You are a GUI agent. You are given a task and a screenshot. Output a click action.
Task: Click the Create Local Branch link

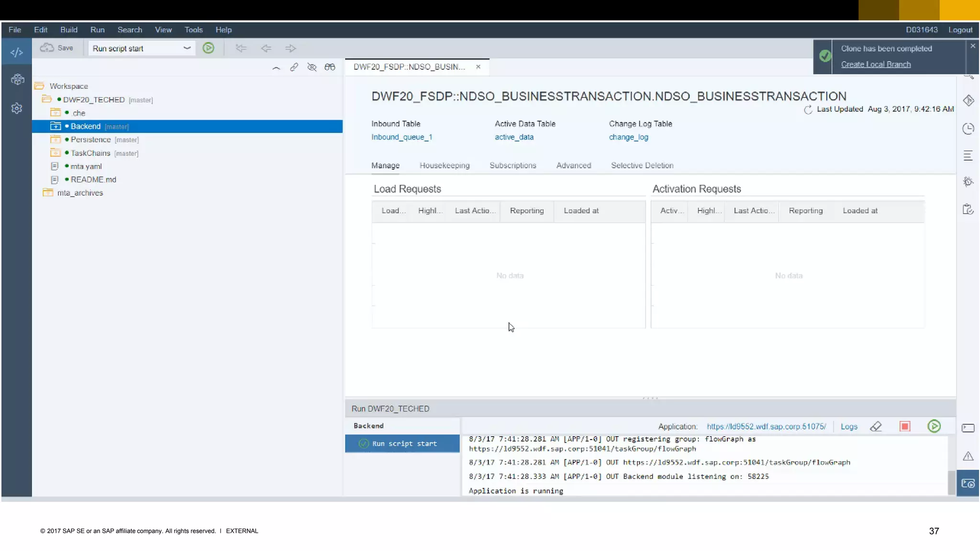point(876,65)
